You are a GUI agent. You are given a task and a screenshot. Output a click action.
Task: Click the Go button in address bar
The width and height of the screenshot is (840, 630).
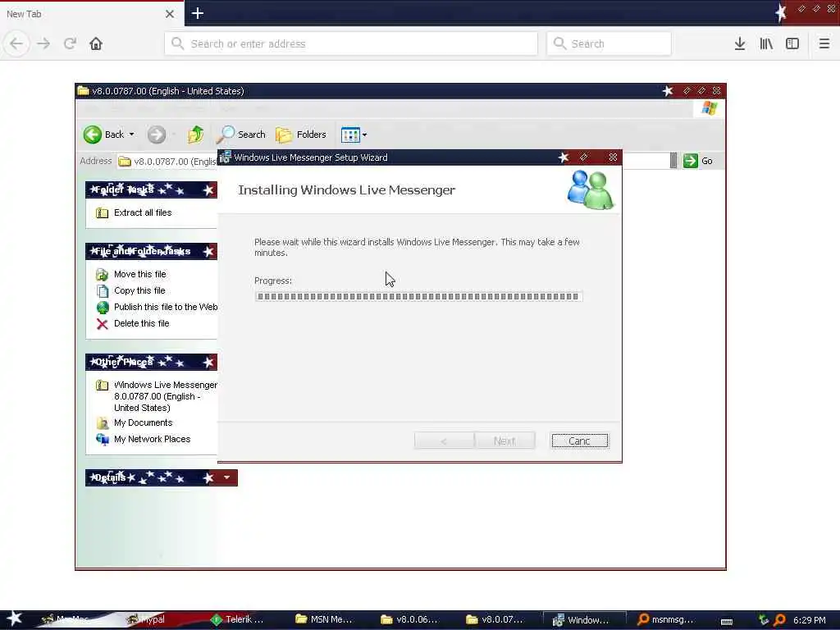[x=698, y=161]
